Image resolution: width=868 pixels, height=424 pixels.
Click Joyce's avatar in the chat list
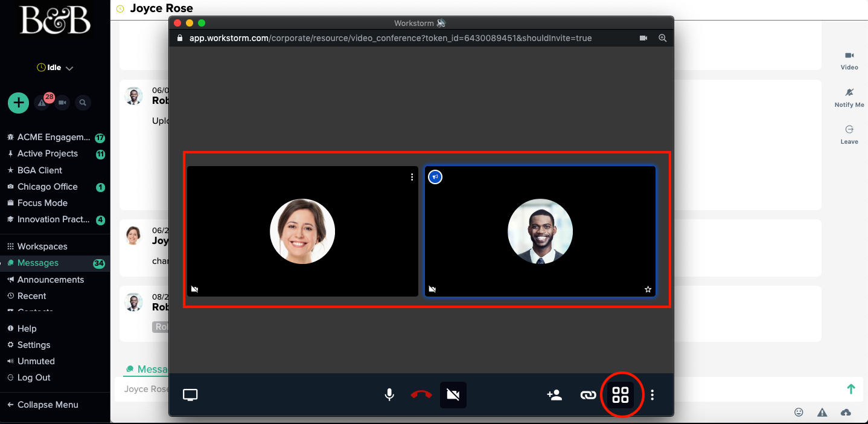tap(133, 236)
